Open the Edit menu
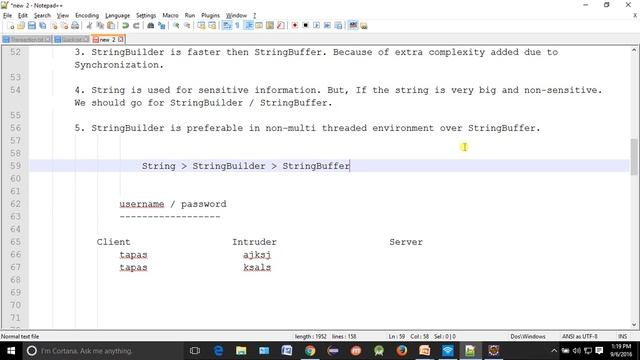This screenshot has width=640, height=360. [23, 16]
